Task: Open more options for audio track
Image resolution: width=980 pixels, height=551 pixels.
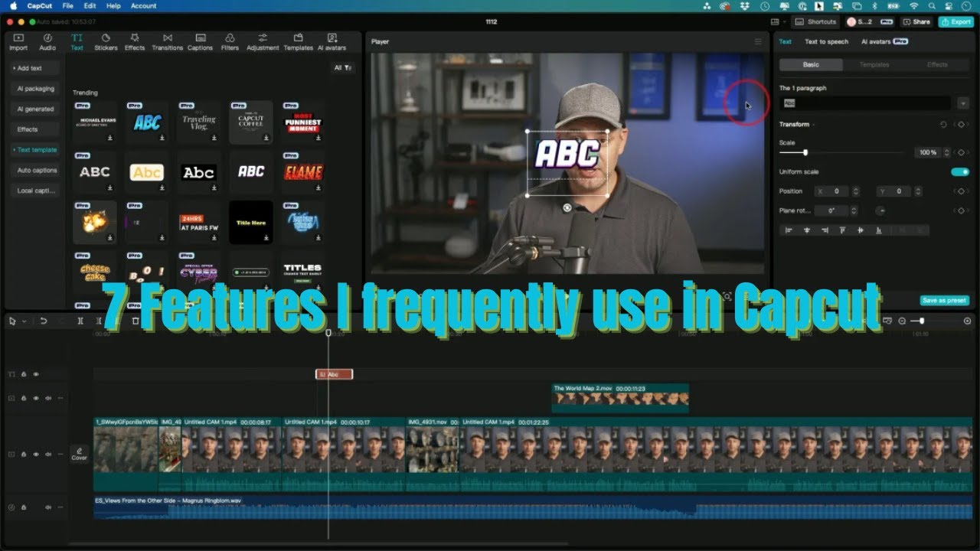Action: tap(60, 507)
